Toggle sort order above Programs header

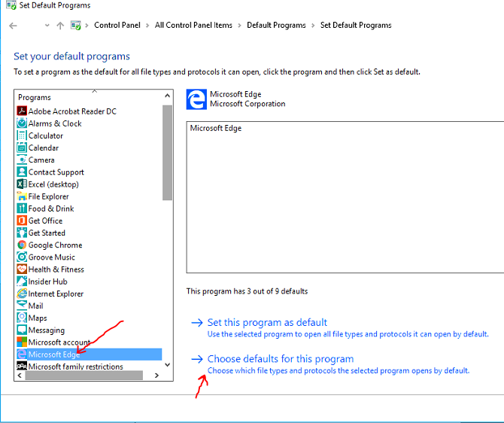[x=94, y=91]
